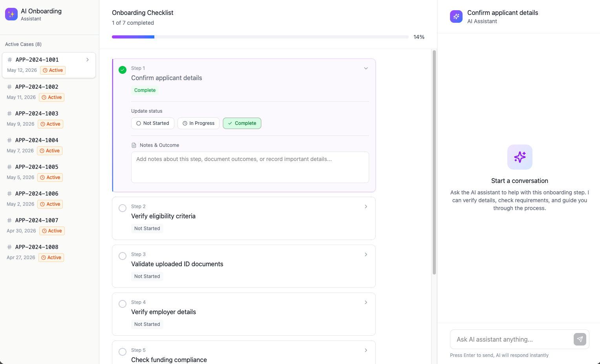Click the large sparkle icon above Start a conversation

[520, 157]
